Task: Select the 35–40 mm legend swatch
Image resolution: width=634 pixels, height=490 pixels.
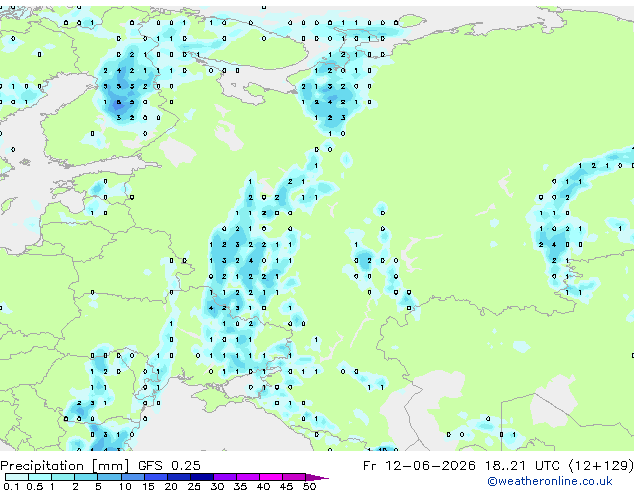Action: (x=247, y=477)
